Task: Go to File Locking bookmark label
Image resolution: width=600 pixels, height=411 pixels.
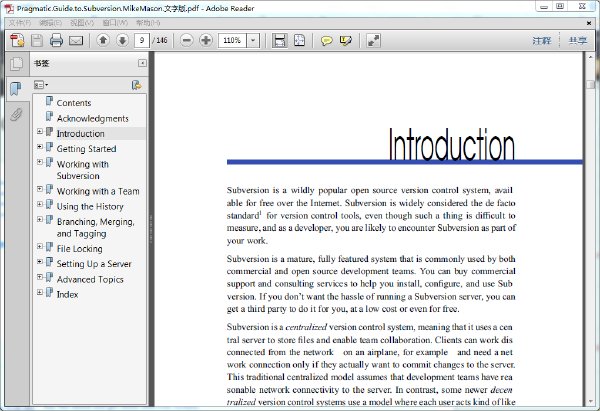Action: pos(79,249)
